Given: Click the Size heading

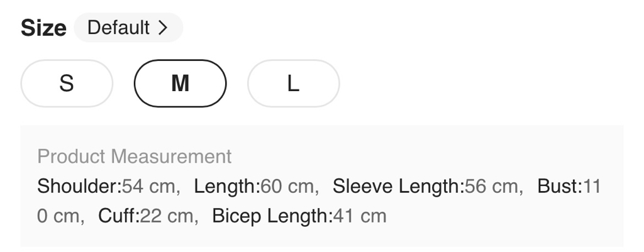Looking at the screenshot, I should [x=43, y=28].
